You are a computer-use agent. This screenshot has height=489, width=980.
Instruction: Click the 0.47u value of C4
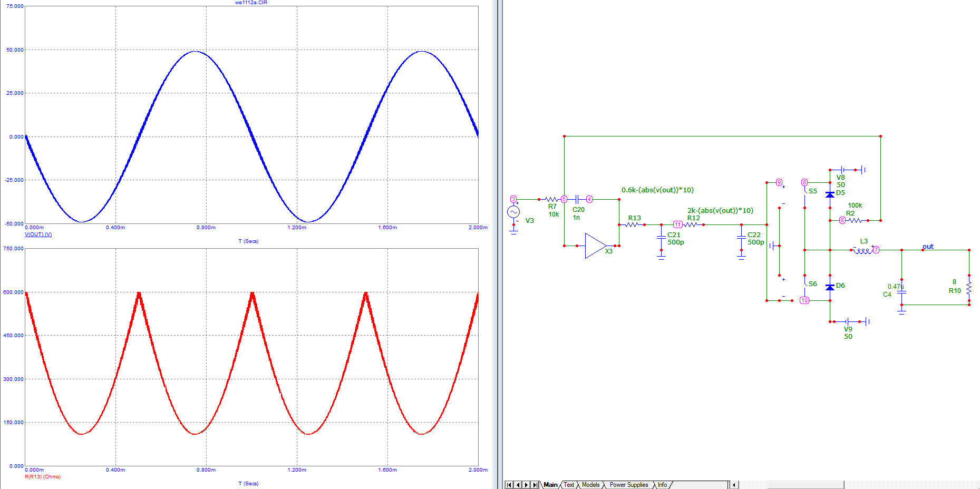(x=895, y=287)
